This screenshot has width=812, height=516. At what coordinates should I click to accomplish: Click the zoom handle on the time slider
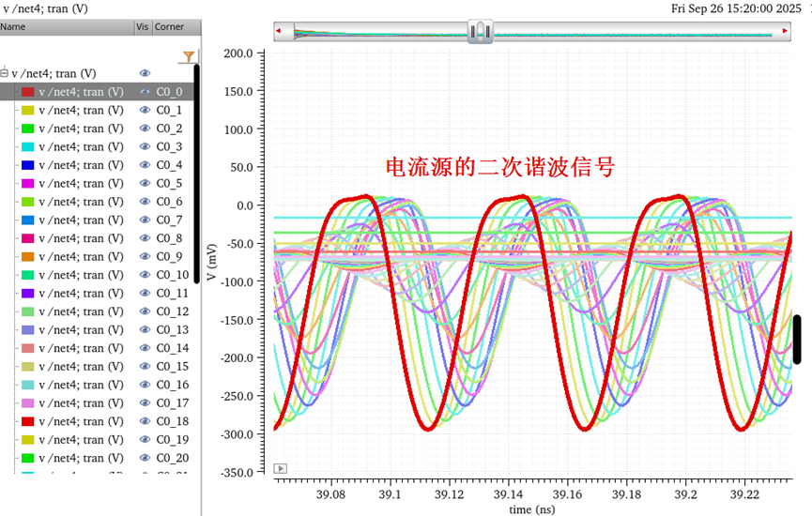tap(480, 32)
